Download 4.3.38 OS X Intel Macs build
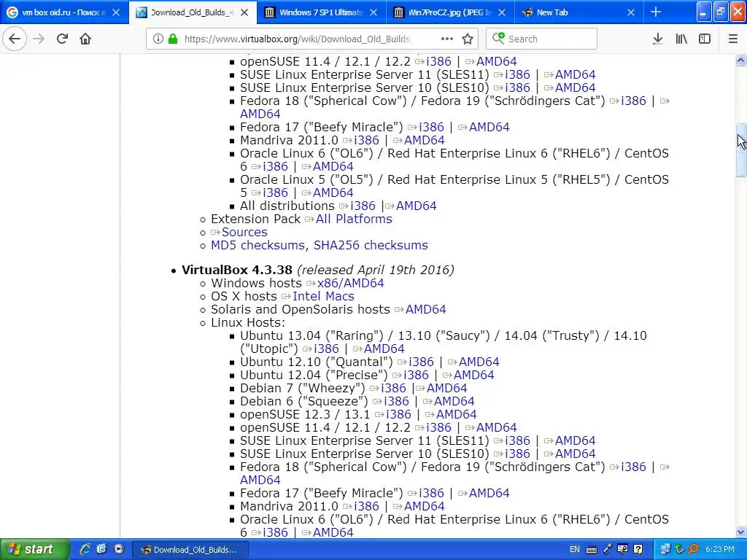The width and height of the screenshot is (747, 560). pyautogui.click(x=323, y=296)
